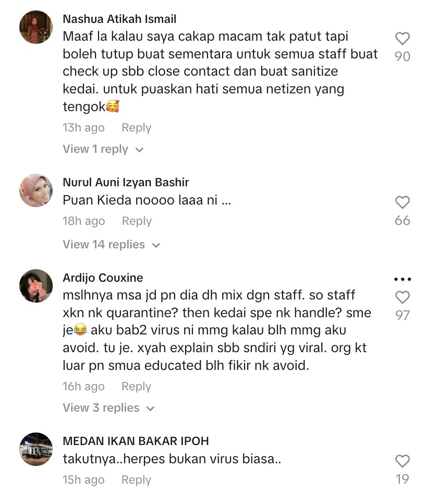Like Nashua Atikah Ismail's comment
The height and width of the screenshot is (504, 437).
point(402,39)
